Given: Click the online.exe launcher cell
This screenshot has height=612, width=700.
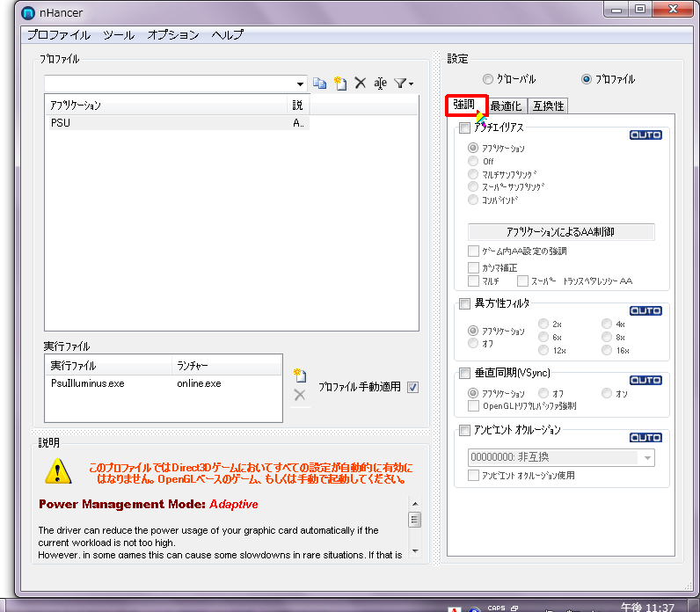Looking at the screenshot, I should [x=199, y=383].
